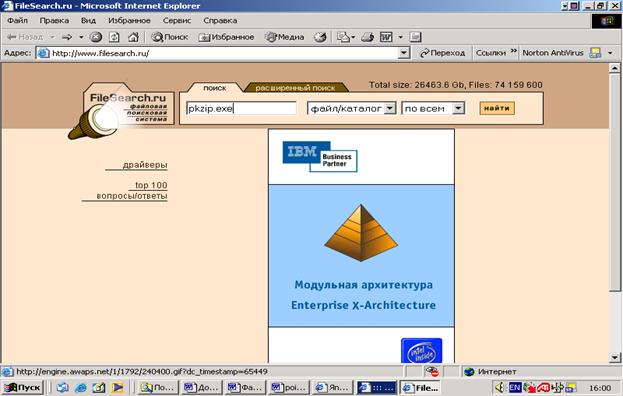This screenshot has height=396, width=623.
Task: Open the Медиа media pane
Action: pos(284,37)
